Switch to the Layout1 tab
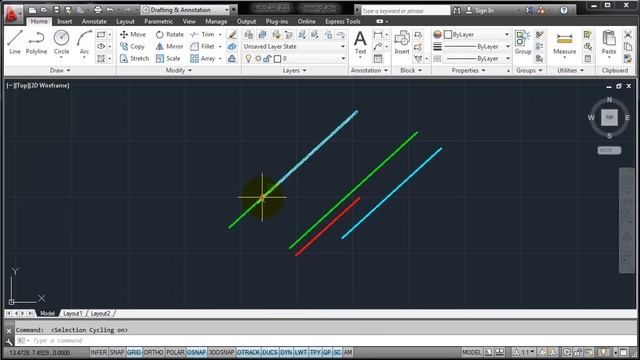Image resolution: width=640 pixels, height=360 pixels. pos(73,313)
